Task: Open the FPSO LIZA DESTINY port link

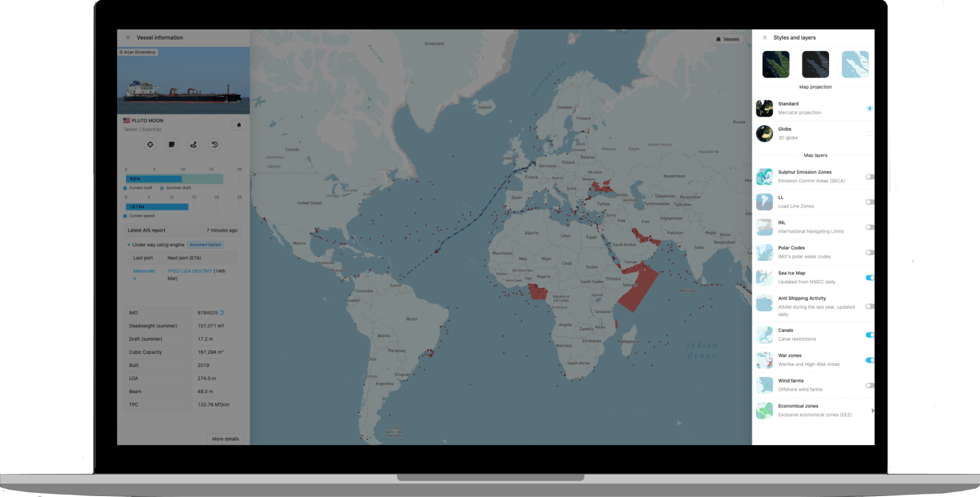Action: click(190, 271)
